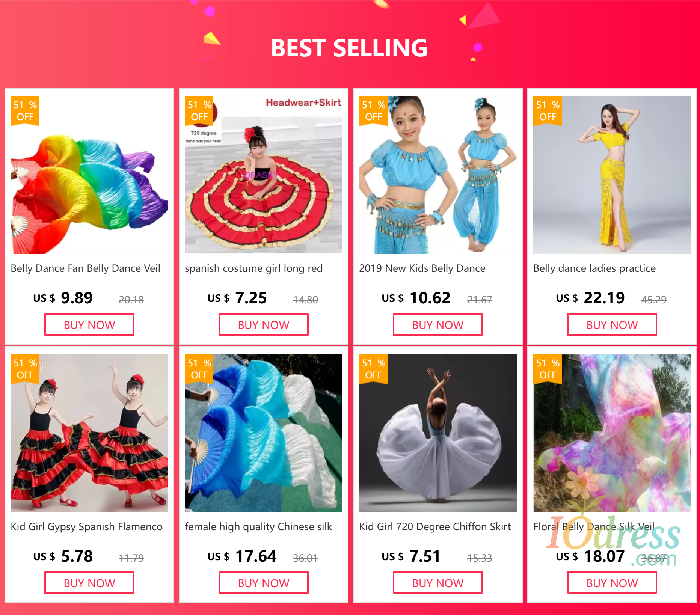This screenshot has width=700, height=615.
Task: Open the floral silk veil image
Action: tap(612, 433)
